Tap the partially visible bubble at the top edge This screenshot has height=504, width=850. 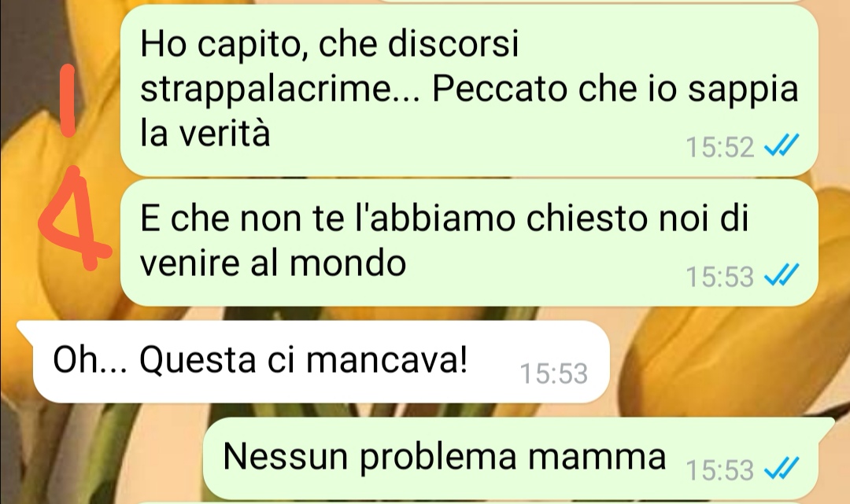click(x=591, y=1)
